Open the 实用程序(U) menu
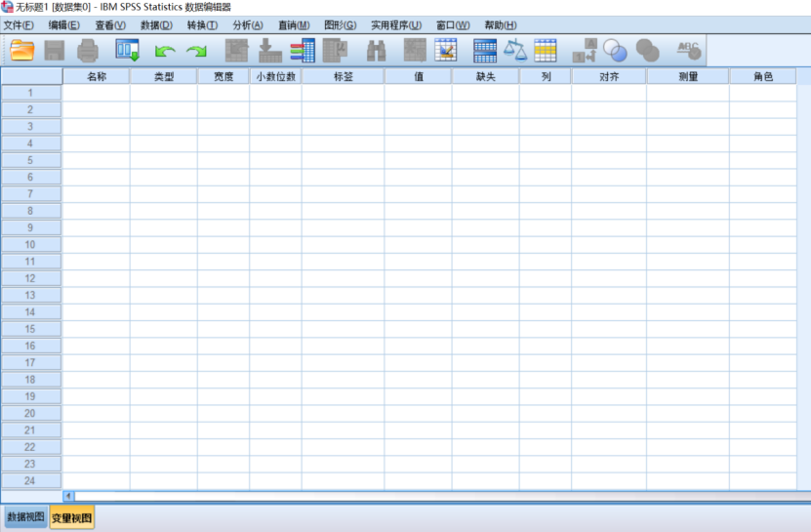This screenshot has height=532, width=811. pyautogui.click(x=396, y=24)
